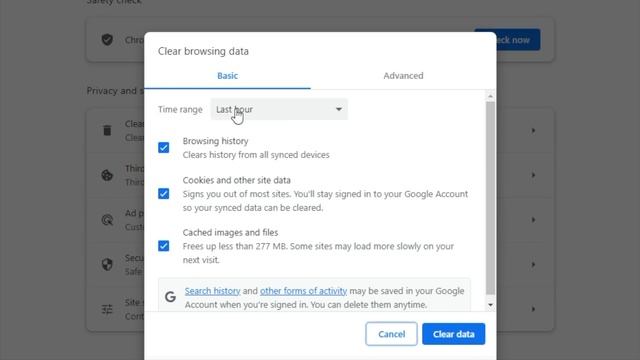Uncheck Cached images and files checkbox
The width and height of the screenshot is (640, 360).
pyautogui.click(x=164, y=246)
